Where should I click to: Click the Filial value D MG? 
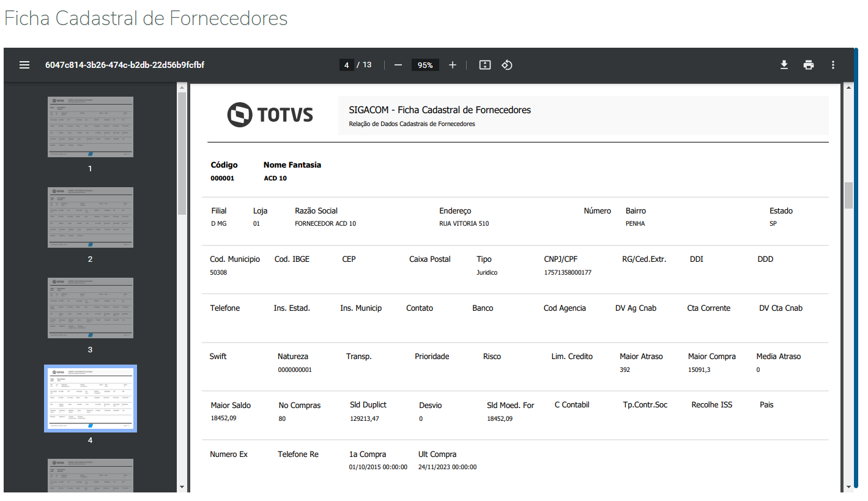coord(219,224)
